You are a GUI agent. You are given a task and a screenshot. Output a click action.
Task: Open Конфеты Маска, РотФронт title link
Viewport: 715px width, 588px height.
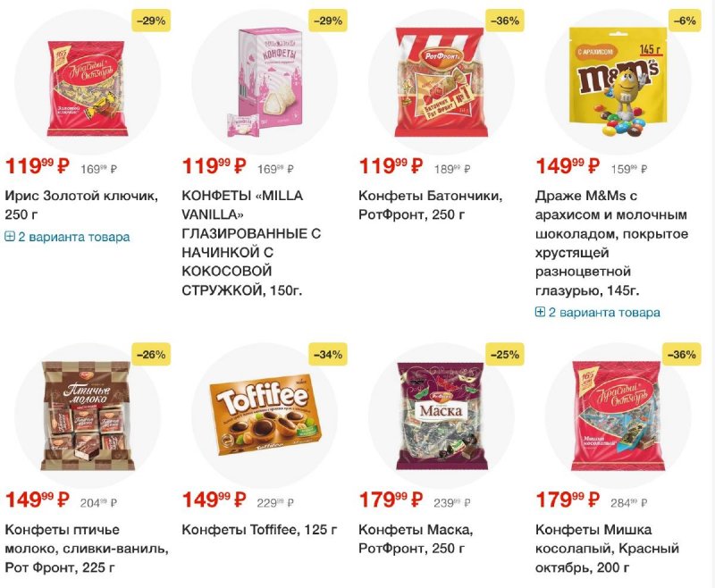pos(416,539)
